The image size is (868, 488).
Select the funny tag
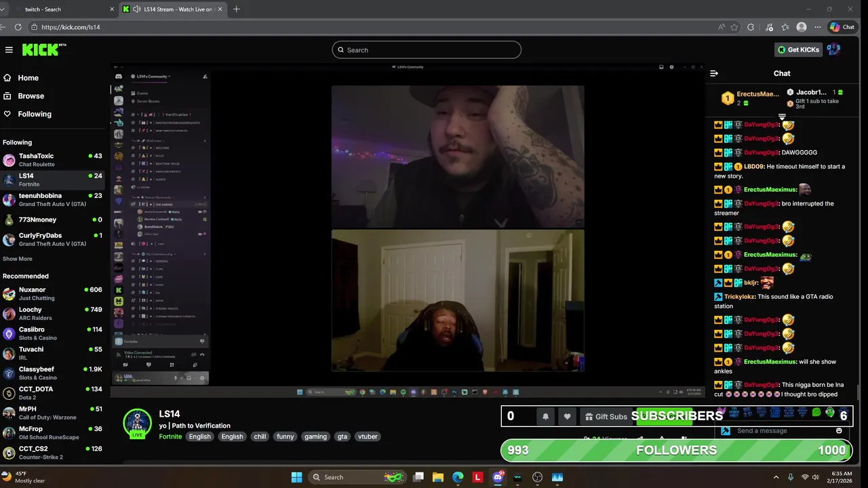(x=285, y=436)
